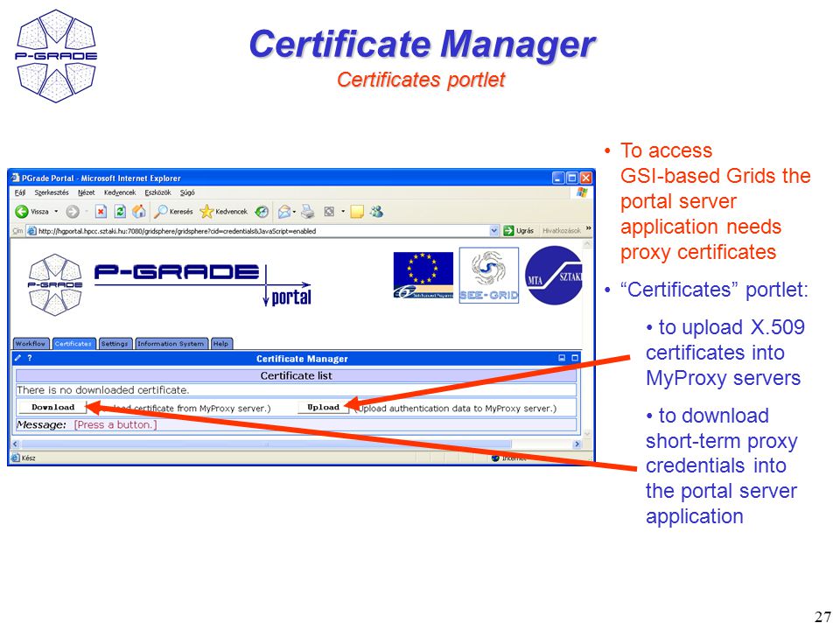Click the Windows flag logo in the menu bar
The image size is (840, 630).
tap(583, 192)
